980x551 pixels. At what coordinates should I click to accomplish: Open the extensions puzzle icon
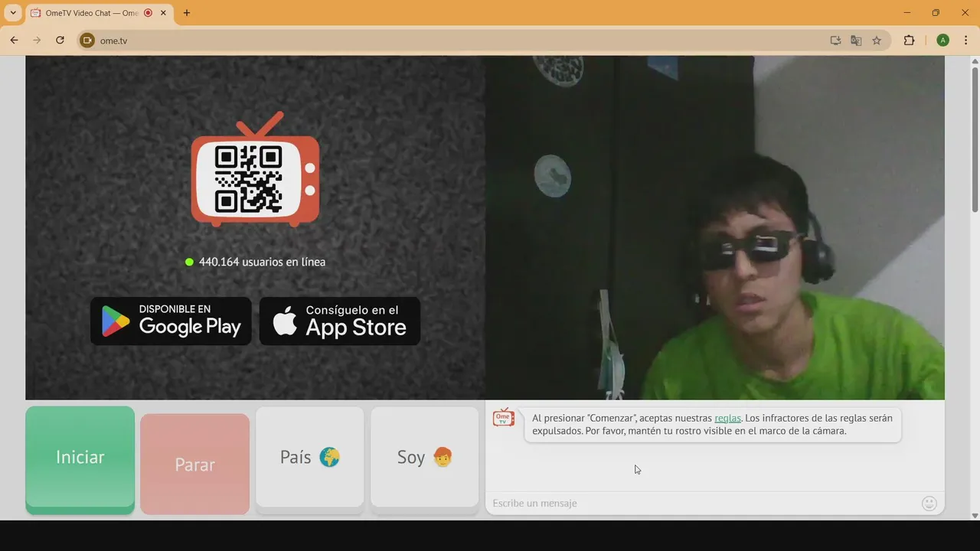909,41
